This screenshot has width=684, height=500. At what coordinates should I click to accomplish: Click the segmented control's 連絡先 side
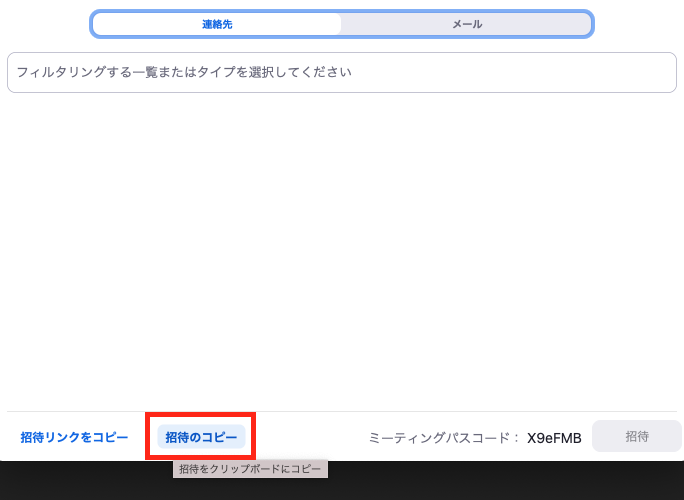coord(216,24)
